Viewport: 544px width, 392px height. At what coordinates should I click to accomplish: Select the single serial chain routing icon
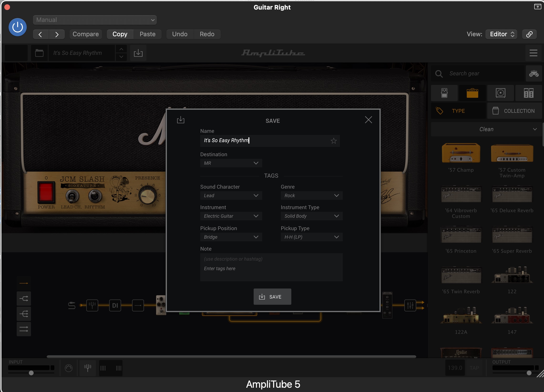pyautogui.click(x=24, y=283)
